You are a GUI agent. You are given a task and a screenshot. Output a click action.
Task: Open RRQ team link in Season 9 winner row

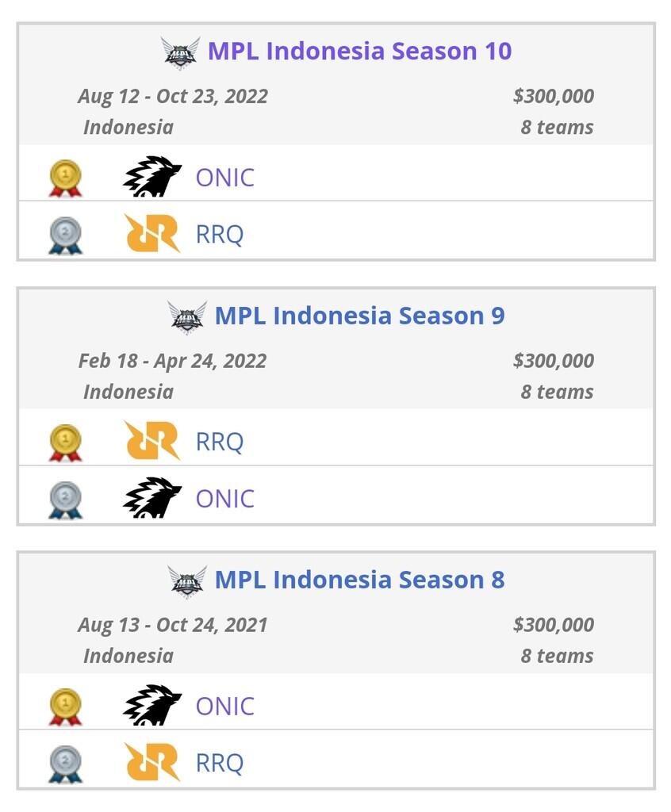(220, 441)
